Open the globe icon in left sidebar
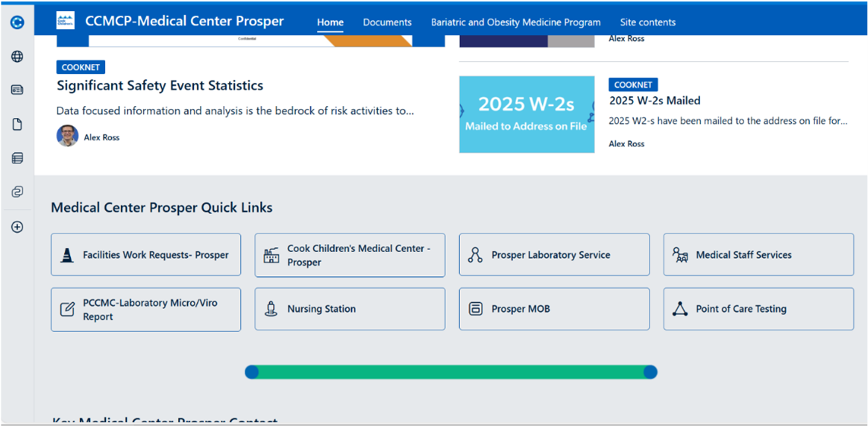The height and width of the screenshot is (426, 868). [18, 56]
